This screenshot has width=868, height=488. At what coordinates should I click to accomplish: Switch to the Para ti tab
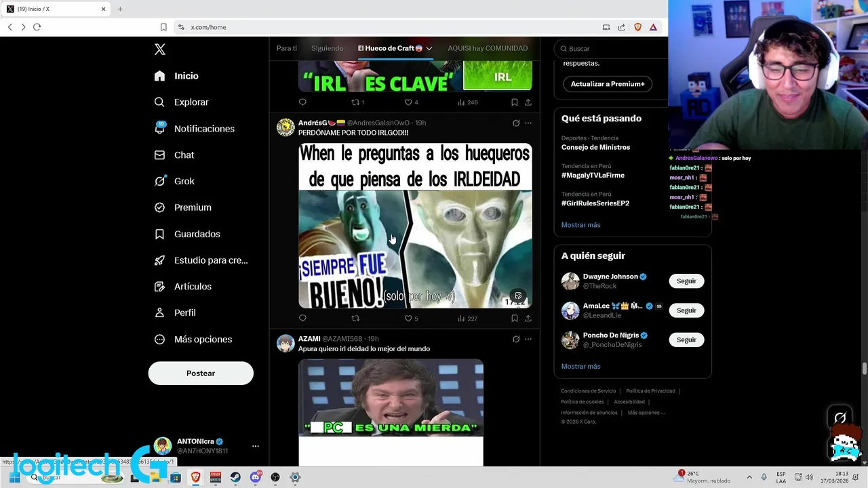(x=287, y=48)
